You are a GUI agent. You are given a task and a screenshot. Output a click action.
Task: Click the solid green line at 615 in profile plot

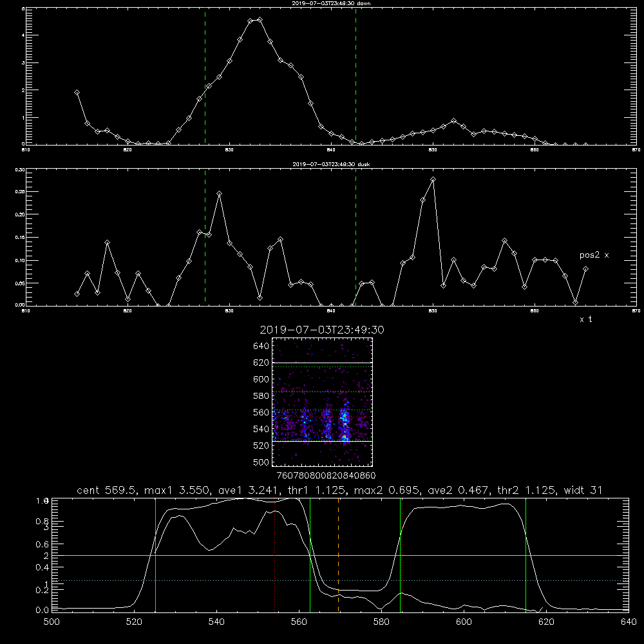point(526,555)
